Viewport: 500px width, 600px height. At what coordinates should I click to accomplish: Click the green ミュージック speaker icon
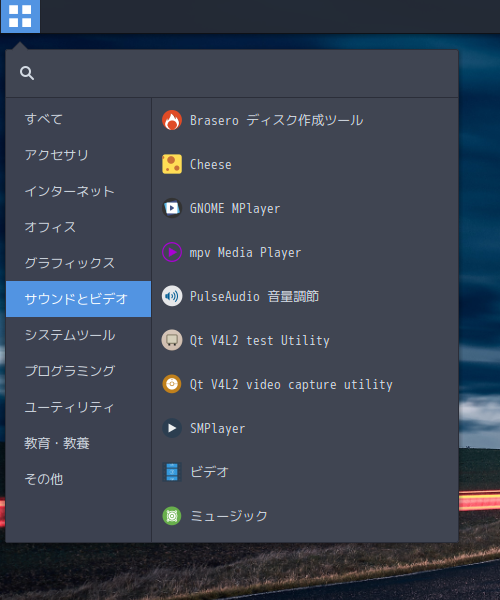pyautogui.click(x=172, y=516)
